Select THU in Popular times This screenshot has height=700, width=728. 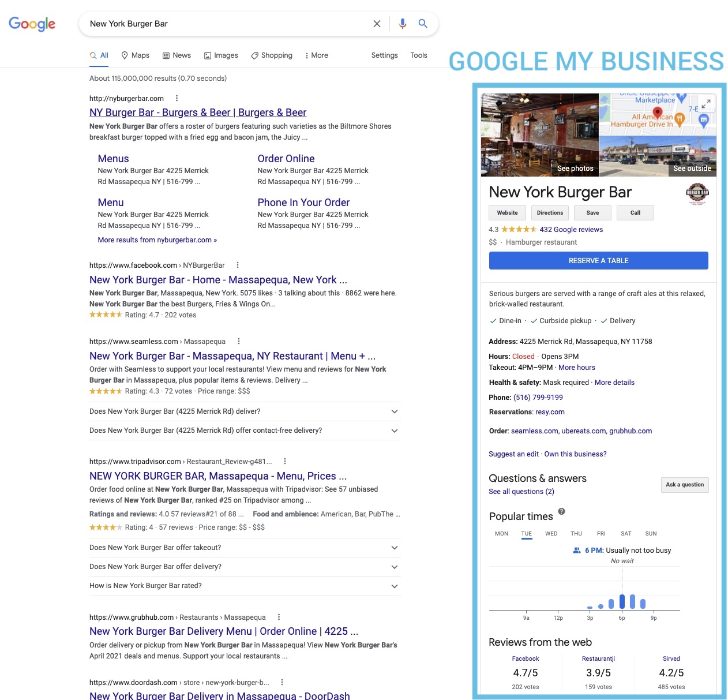pos(576,534)
